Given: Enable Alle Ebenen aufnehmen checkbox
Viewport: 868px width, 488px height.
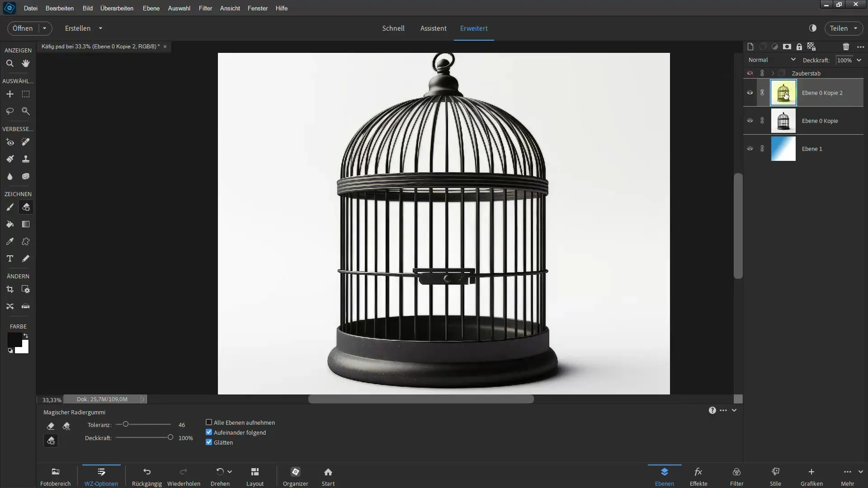Looking at the screenshot, I should (209, 422).
